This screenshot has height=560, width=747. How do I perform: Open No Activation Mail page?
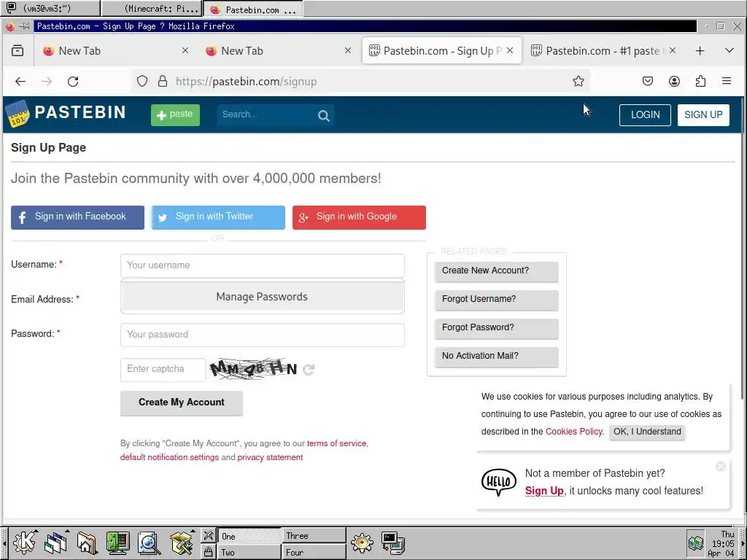496,356
